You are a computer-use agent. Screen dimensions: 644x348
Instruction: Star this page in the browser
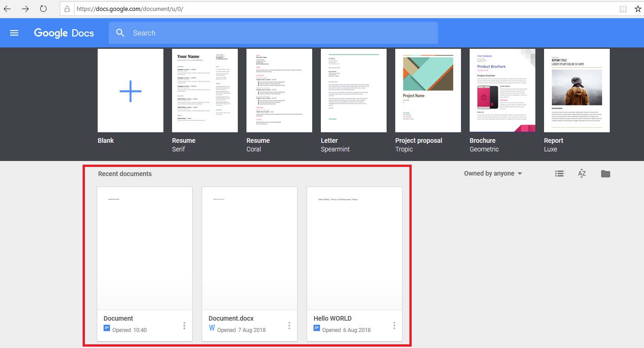(638, 8)
